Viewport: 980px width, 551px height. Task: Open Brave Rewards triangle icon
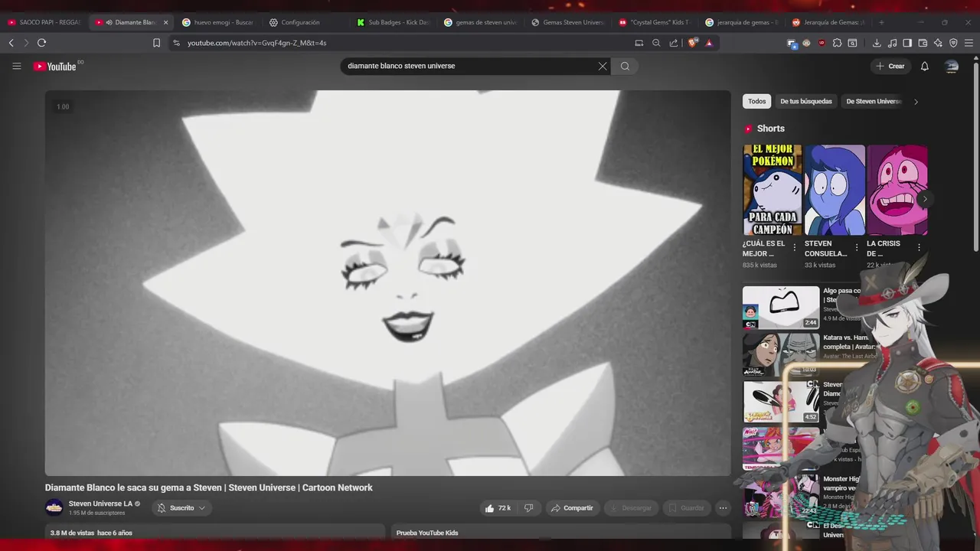[709, 43]
